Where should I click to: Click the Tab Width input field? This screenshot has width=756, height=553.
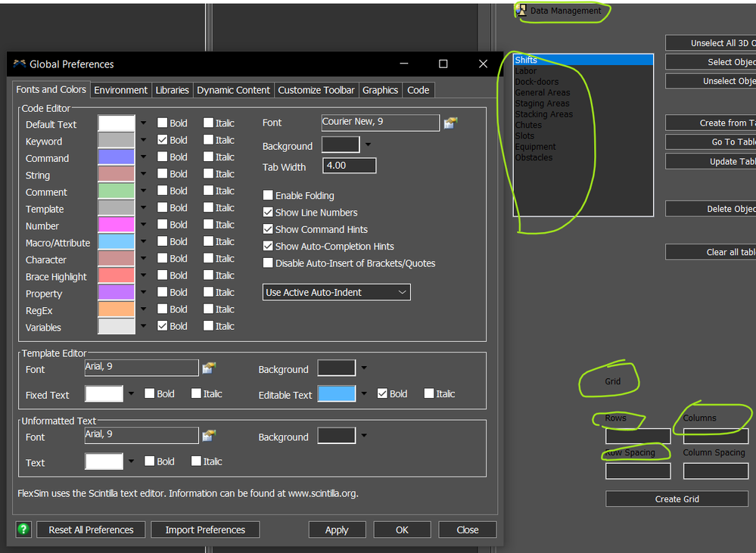(349, 166)
